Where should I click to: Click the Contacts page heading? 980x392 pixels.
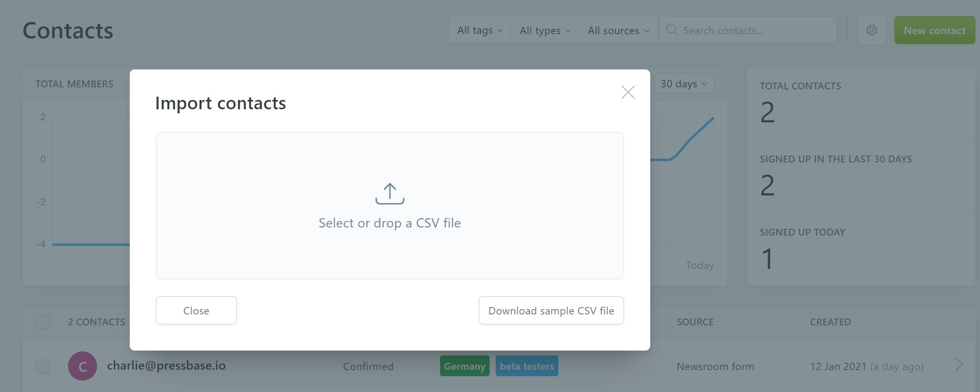(x=68, y=30)
